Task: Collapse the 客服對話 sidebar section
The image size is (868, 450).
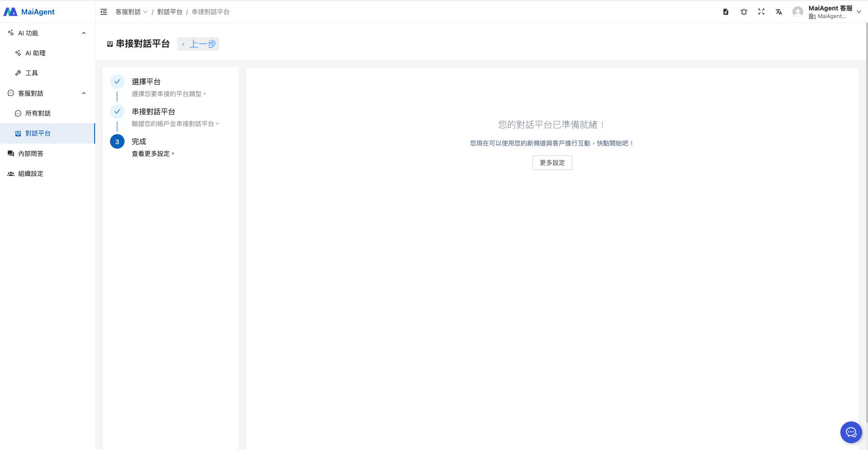Action: [x=83, y=93]
